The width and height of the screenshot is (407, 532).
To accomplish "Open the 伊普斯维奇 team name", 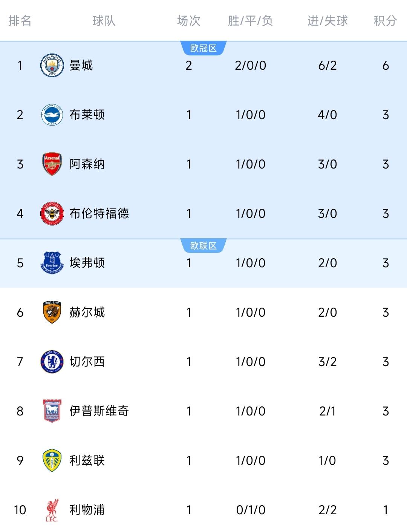I will pos(99,411).
